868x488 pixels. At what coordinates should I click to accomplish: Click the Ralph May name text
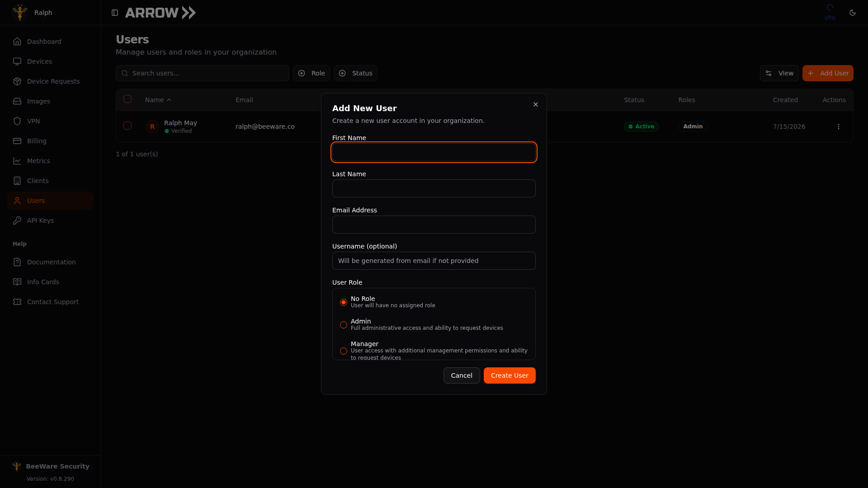[x=180, y=123]
